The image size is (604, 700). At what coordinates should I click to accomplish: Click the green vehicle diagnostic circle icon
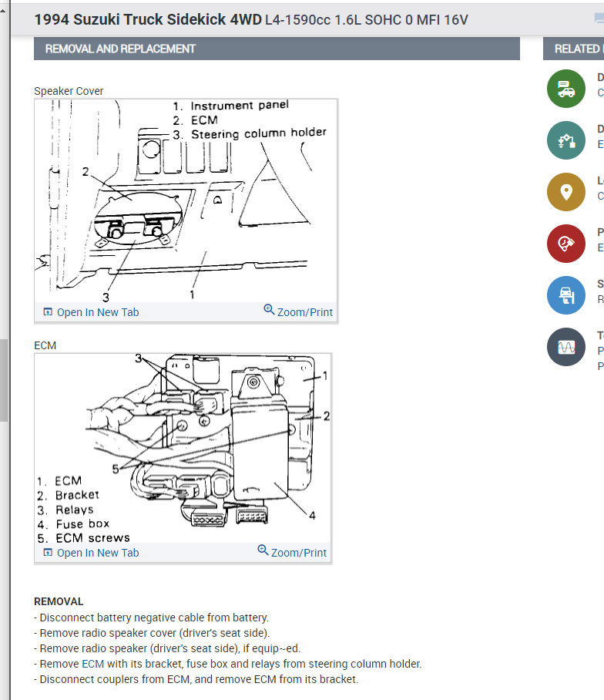tap(566, 89)
